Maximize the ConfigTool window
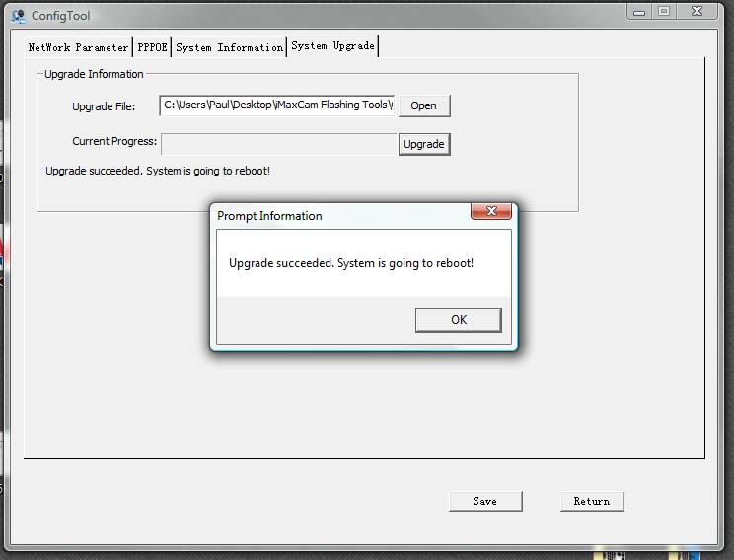This screenshot has width=734, height=560. [664, 11]
